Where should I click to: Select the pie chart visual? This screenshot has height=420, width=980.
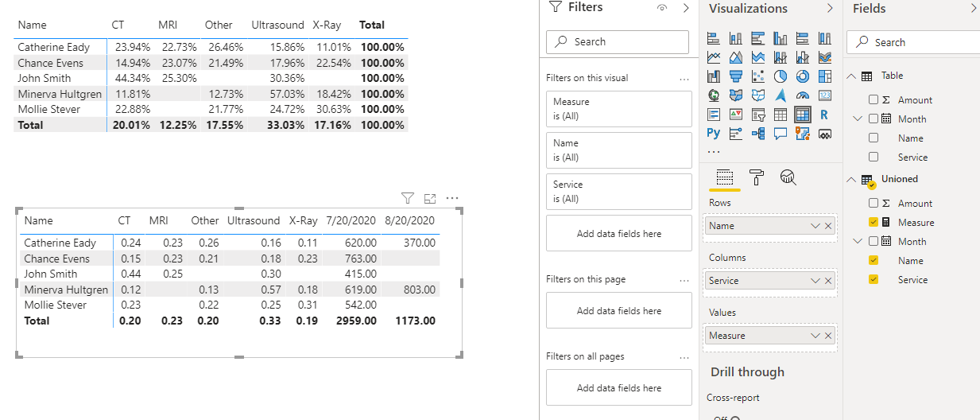tap(780, 76)
